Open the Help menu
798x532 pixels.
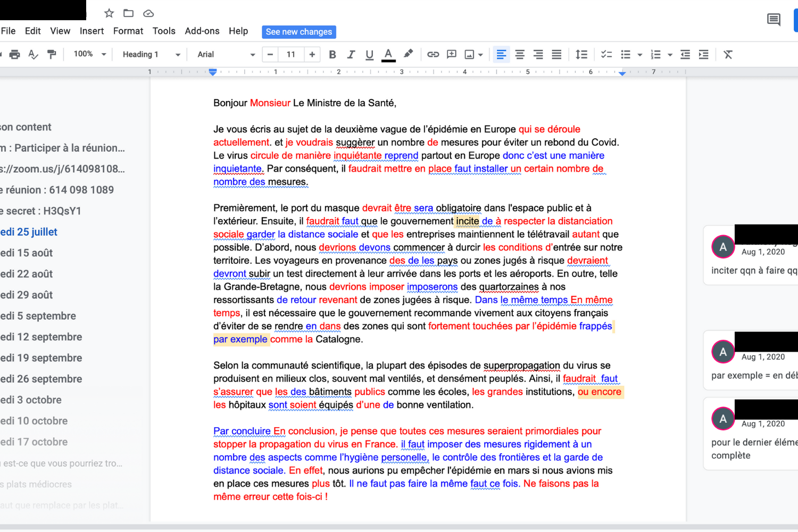click(x=238, y=31)
